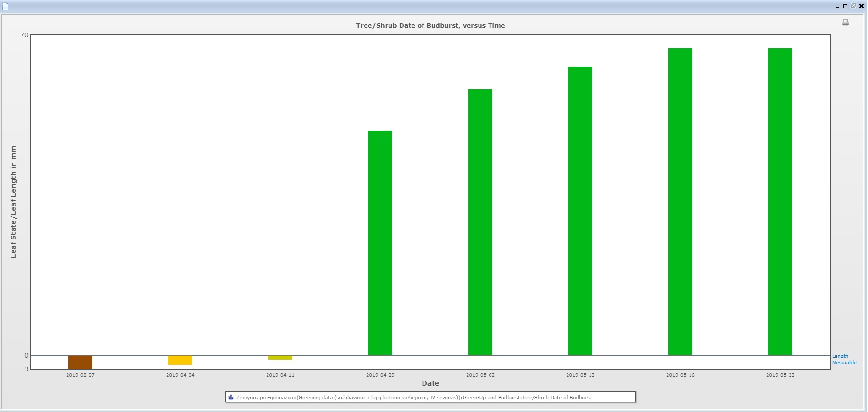Click the chart title Tree/Shrub Date of Budburst

click(x=430, y=26)
